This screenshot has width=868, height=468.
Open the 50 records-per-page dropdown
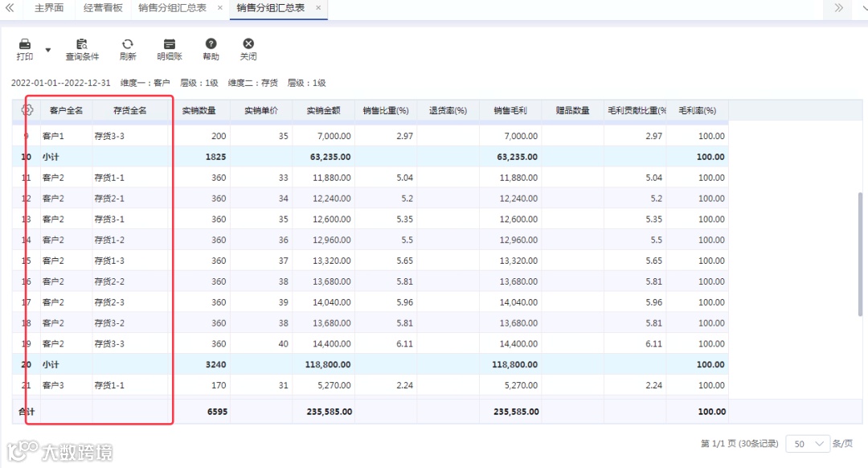[x=808, y=444]
